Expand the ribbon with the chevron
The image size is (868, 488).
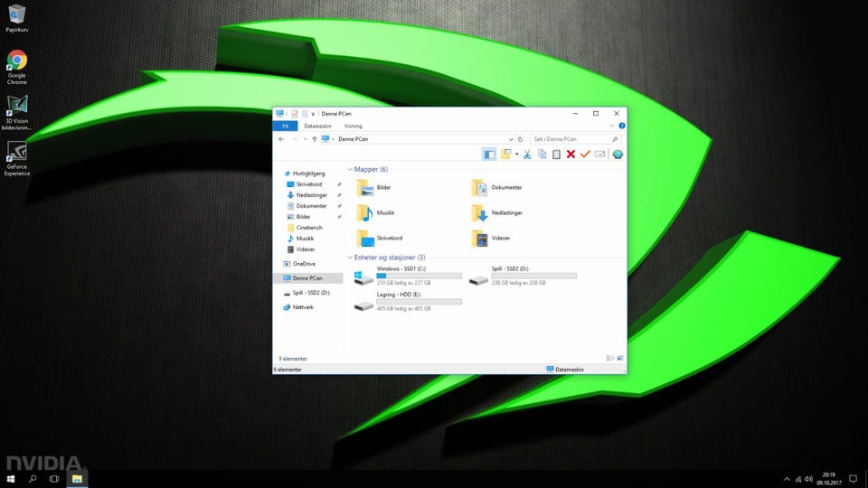(x=612, y=126)
